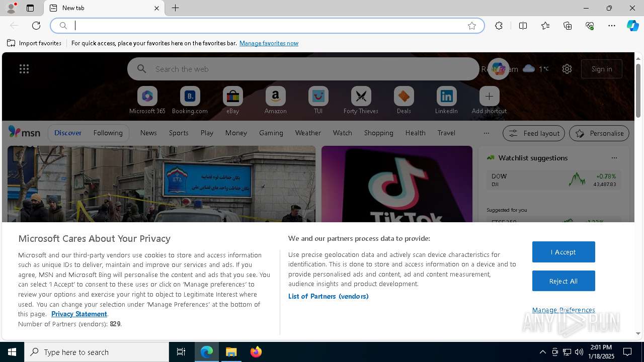The height and width of the screenshot is (362, 644).
Task: Open the Health category
Action: click(x=415, y=133)
